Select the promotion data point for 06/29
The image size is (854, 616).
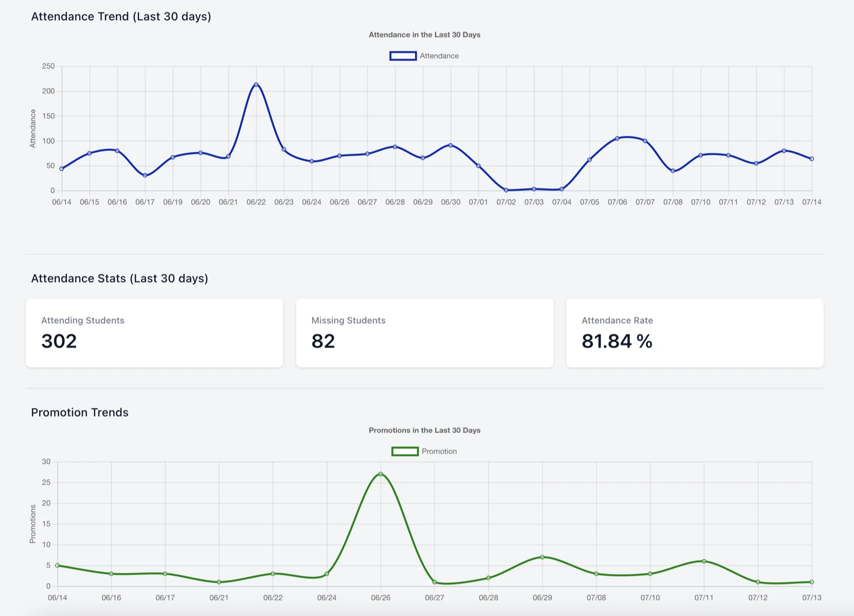543,557
